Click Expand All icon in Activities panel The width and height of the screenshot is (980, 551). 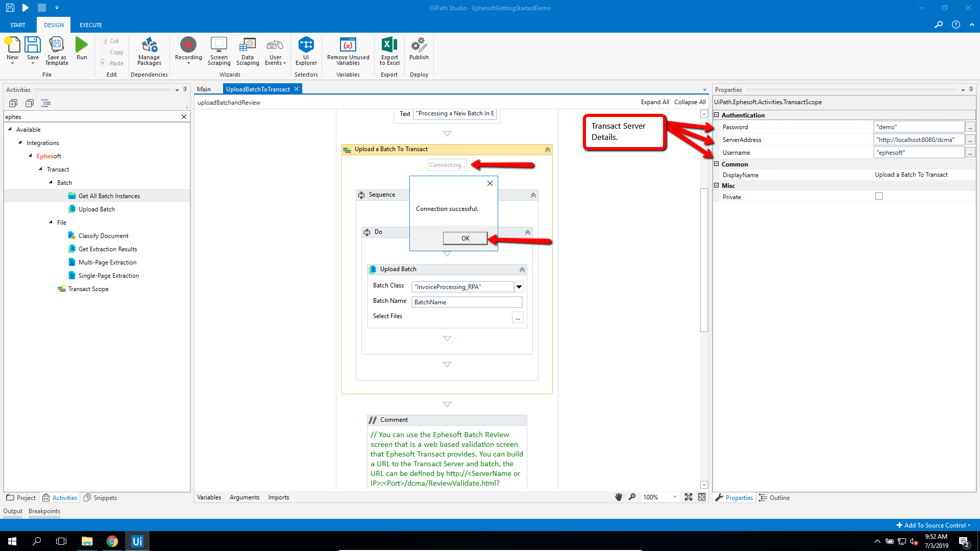tap(13, 103)
